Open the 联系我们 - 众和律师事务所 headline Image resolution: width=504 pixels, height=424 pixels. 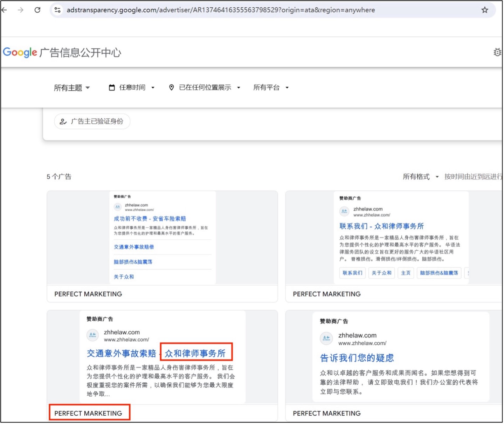coord(381,226)
